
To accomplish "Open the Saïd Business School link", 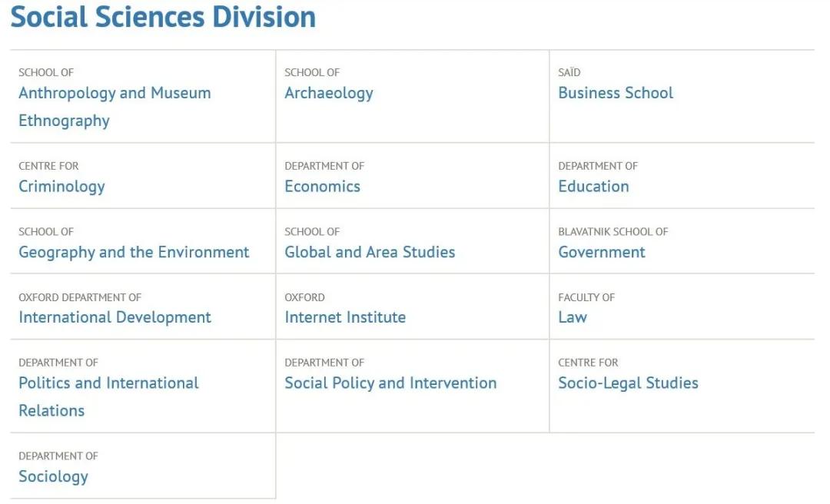I will [x=615, y=94].
